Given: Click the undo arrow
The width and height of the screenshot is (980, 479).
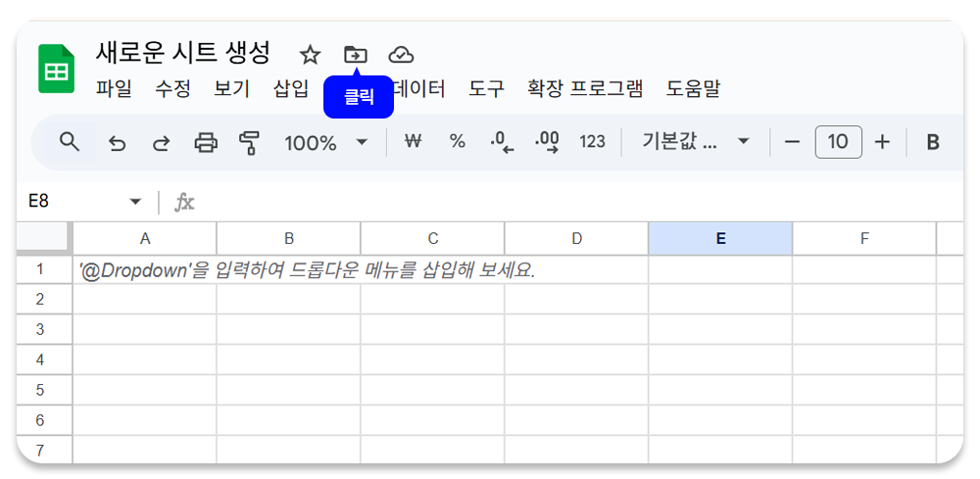Looking at the screenshot, I should coord(117,144).
